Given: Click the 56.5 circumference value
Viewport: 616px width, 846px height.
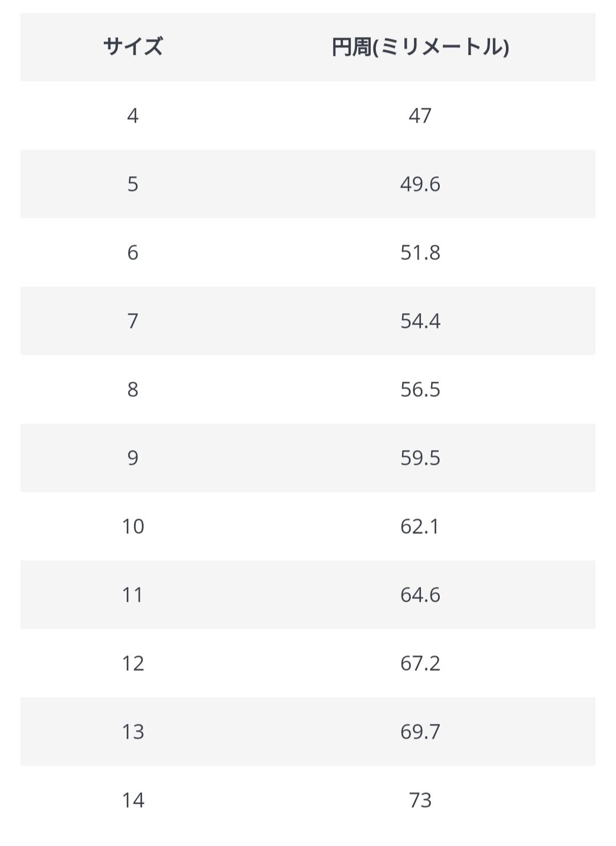Looking at the screenshot, I should [x=420, y=390].
